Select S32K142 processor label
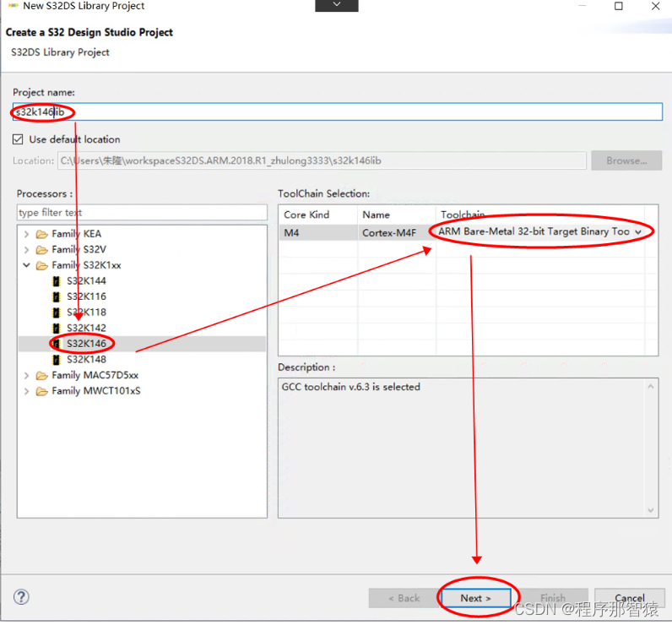Screen dimensions: 672x625 [86, 329]
